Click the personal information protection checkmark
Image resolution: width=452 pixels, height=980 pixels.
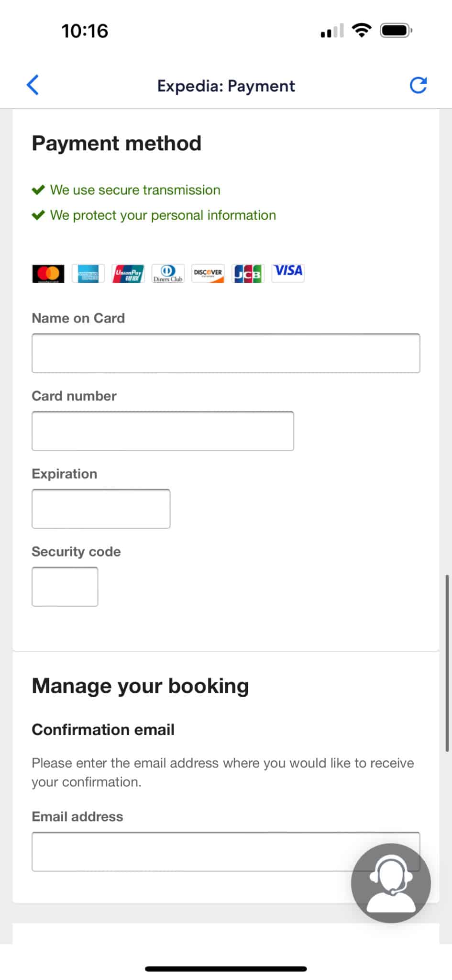(x=39, y=215)
